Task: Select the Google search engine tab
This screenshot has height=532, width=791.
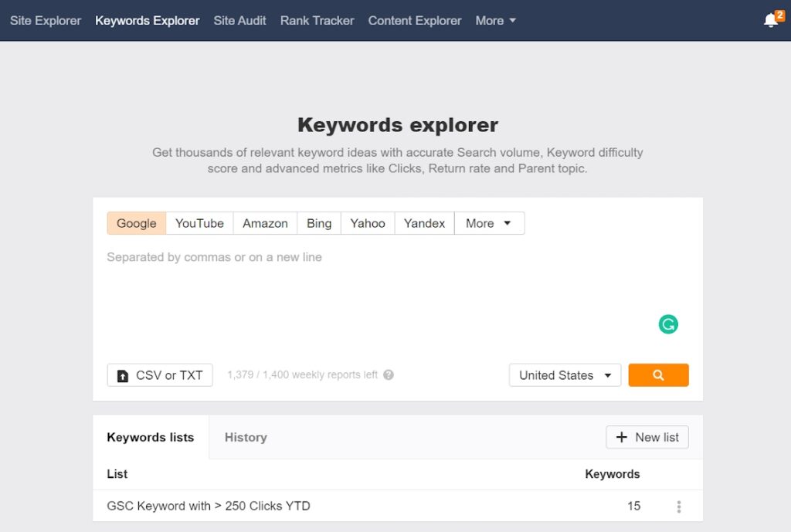Action: click(x=136, y=223)
